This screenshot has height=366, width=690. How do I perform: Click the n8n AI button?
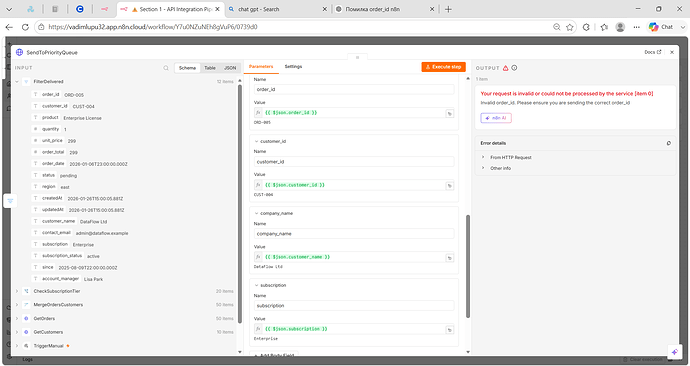click(496, 118)
